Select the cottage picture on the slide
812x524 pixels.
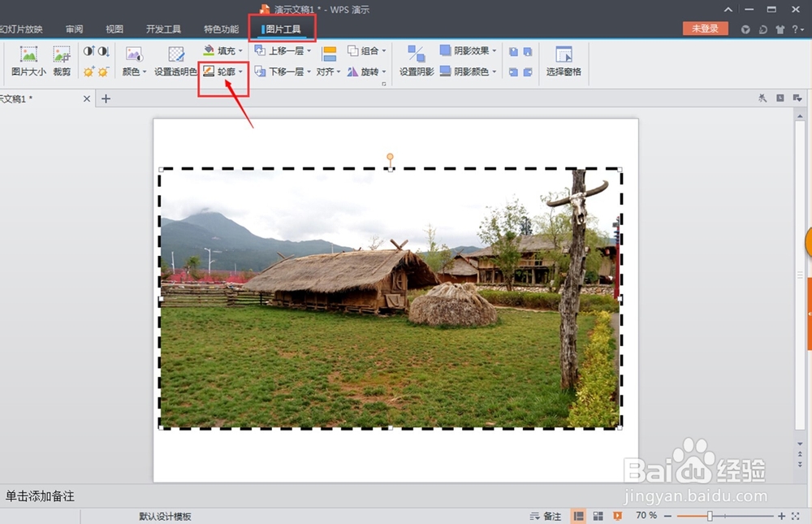point(390,298)
